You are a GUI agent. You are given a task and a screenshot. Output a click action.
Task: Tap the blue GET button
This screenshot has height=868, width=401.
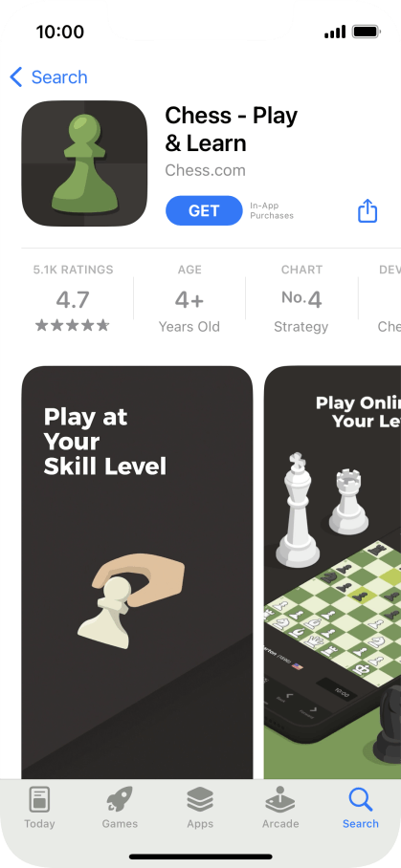[204, 211]
